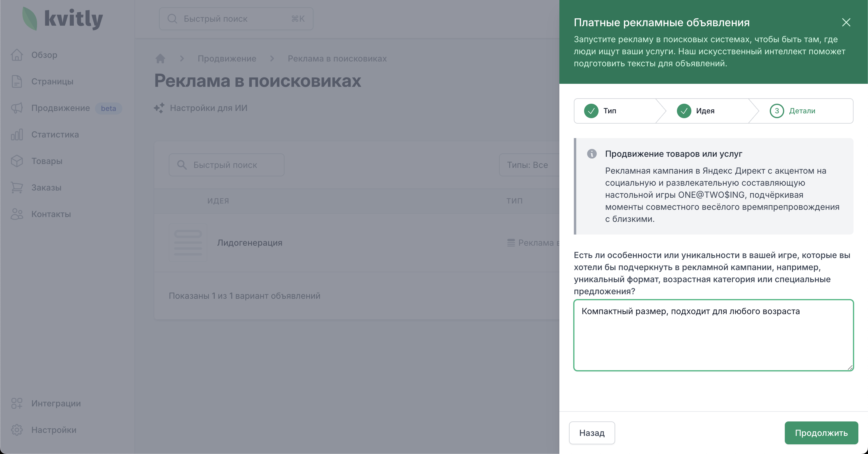Click the Назад button
868x454 pixels.
(x=592, y=433)
